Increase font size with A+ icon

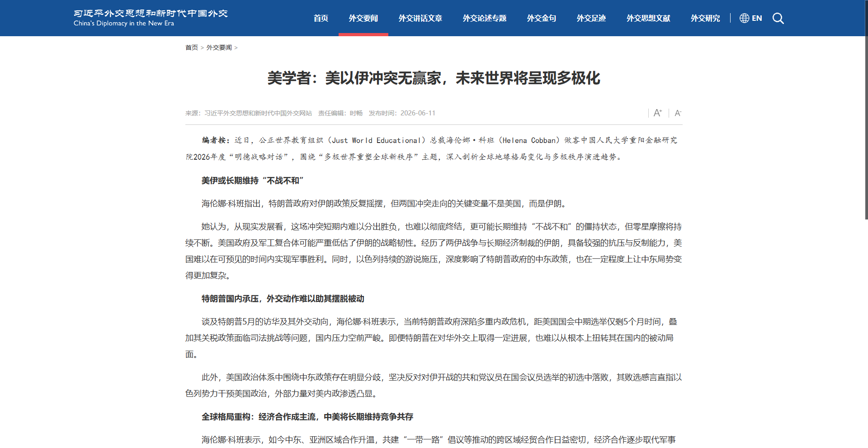pos(658,113)
